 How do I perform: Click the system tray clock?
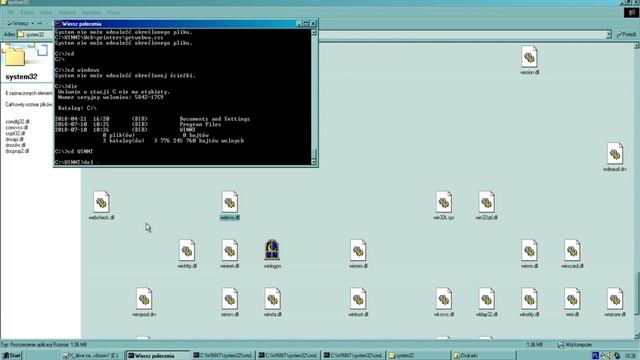click(x=630, y=356)
